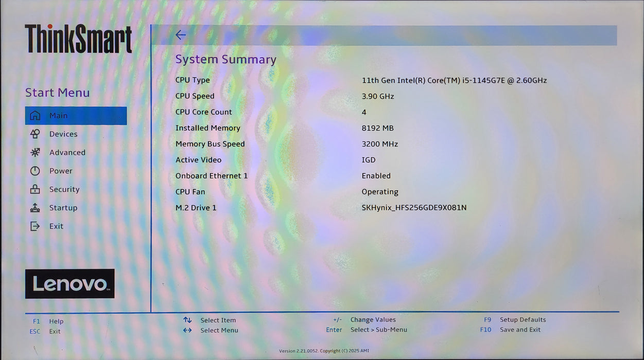This screenshot has height=360, width=644.
Task: Click the +/- Change Values hint
Action: point(364,320)
